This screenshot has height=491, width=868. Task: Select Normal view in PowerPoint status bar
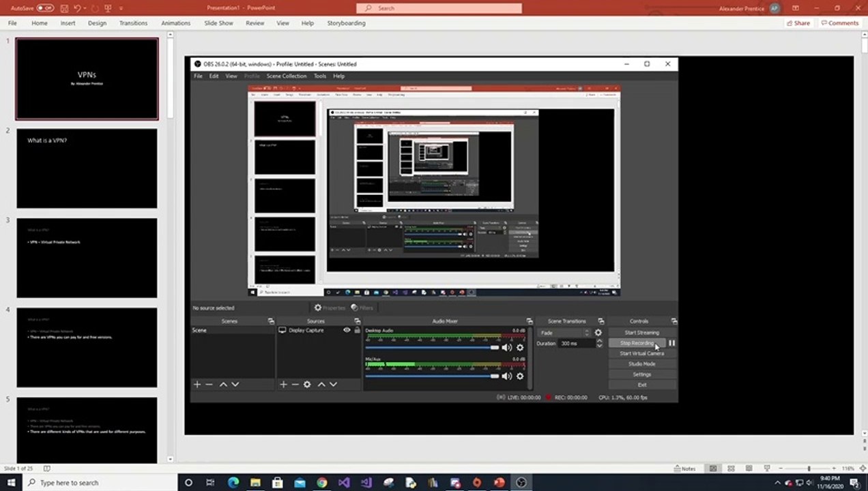point(713,468)
